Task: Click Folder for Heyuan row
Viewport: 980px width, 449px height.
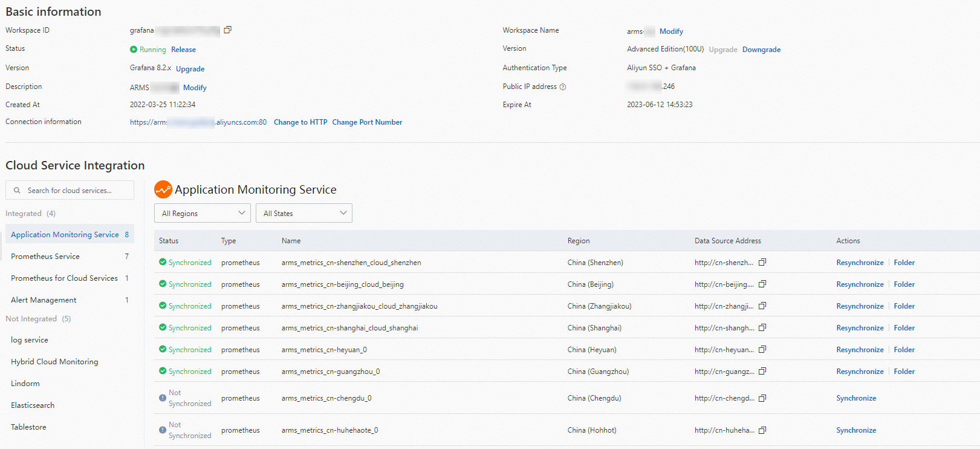Action: pyautogui.click(x=904, y=350)
